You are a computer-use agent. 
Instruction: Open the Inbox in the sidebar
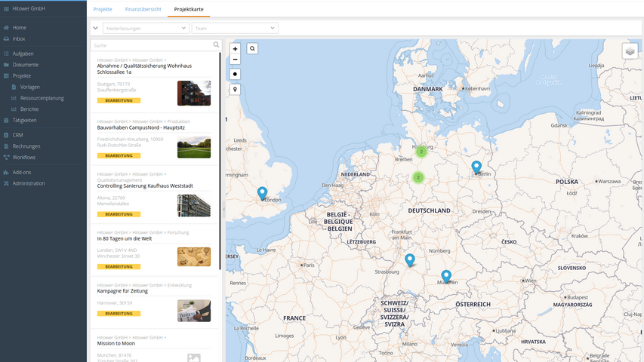pyautogui.click(x=19, y=38)
